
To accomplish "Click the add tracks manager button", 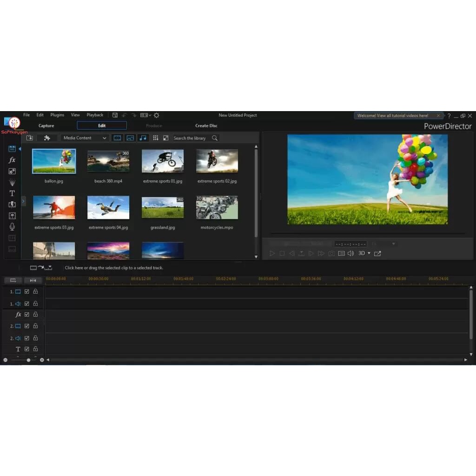I will (13, 280).
